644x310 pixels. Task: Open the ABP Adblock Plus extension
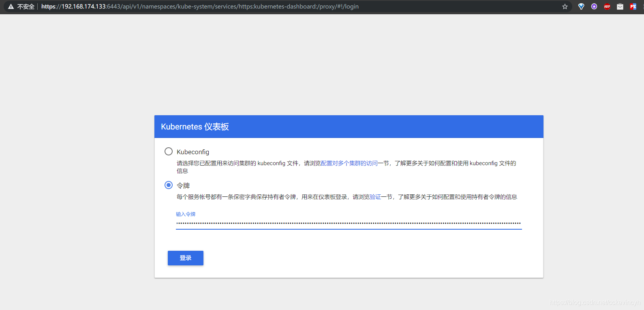pos(607,6)
